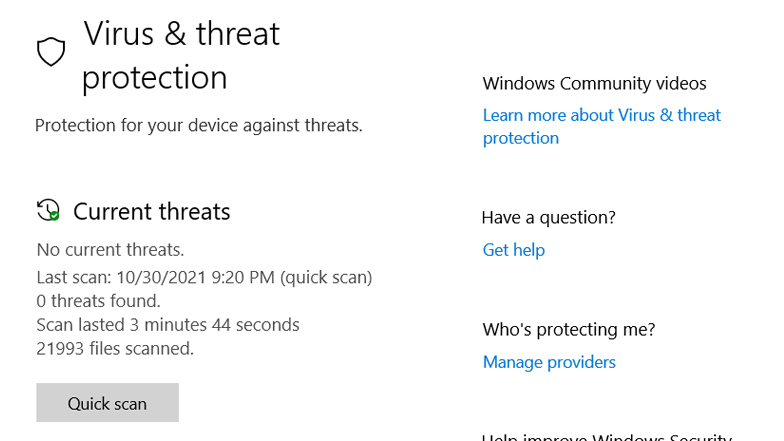
Task: Click the Help improve Windows Security heading
Action: pos(607,437)
